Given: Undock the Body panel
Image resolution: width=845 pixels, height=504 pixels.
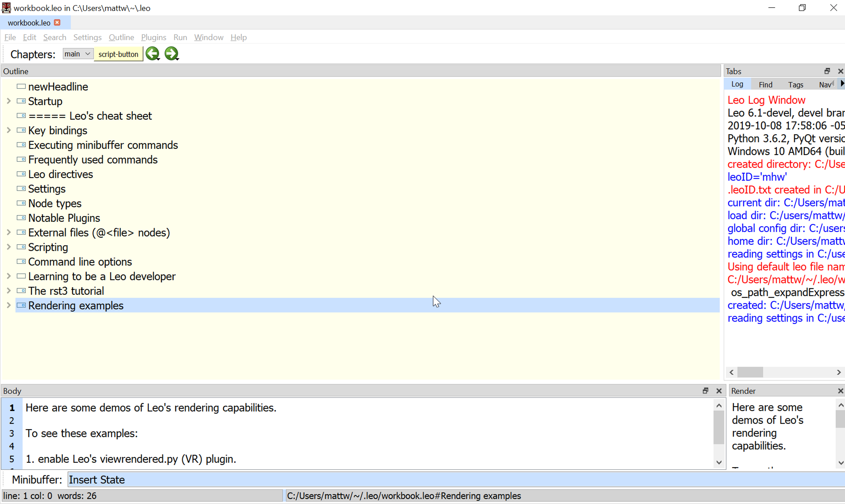Looking at the screenshot, I should pyautogui.click(x=705, y=391).
